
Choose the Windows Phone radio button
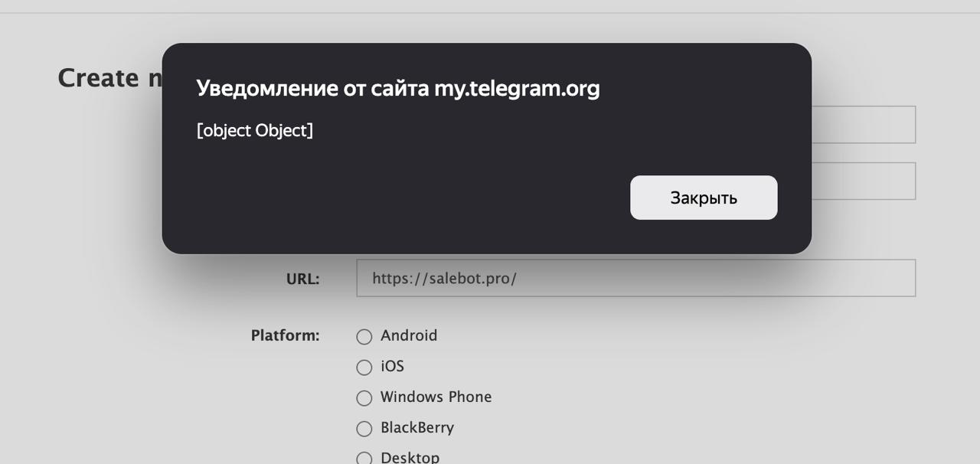[364, 398]
